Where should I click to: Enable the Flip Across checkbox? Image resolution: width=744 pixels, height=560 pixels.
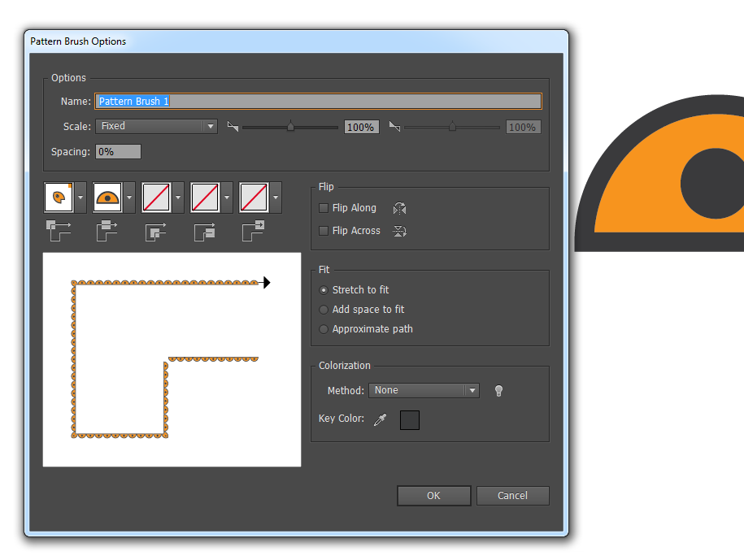coord(324,231)
